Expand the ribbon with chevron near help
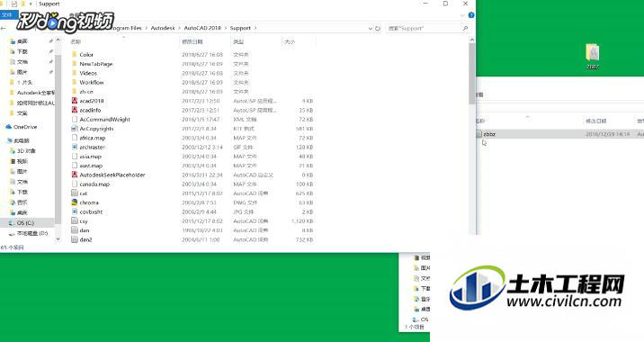The height and width of the screenshot is (342, 644). click(462, 15)
